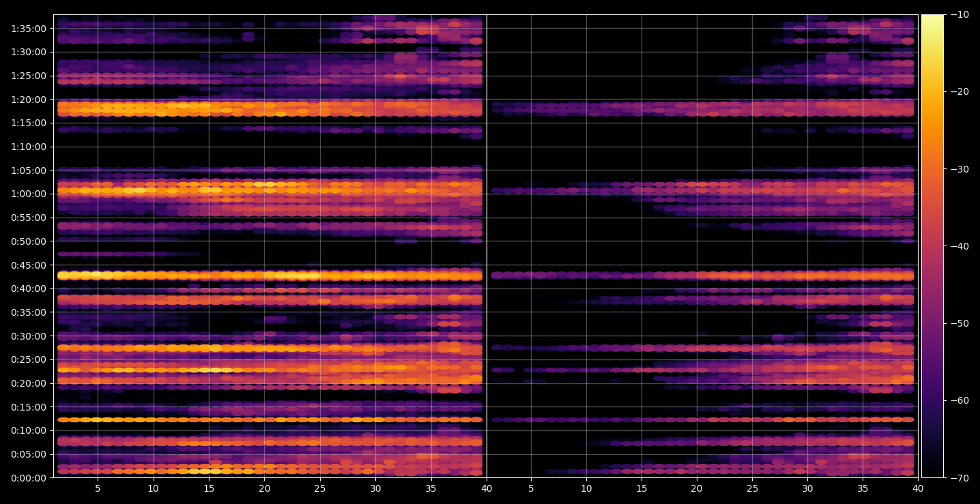The image size is (980, 504).
Task: Select the 0:55:00 tick label
Action: [x=29, y=218]
